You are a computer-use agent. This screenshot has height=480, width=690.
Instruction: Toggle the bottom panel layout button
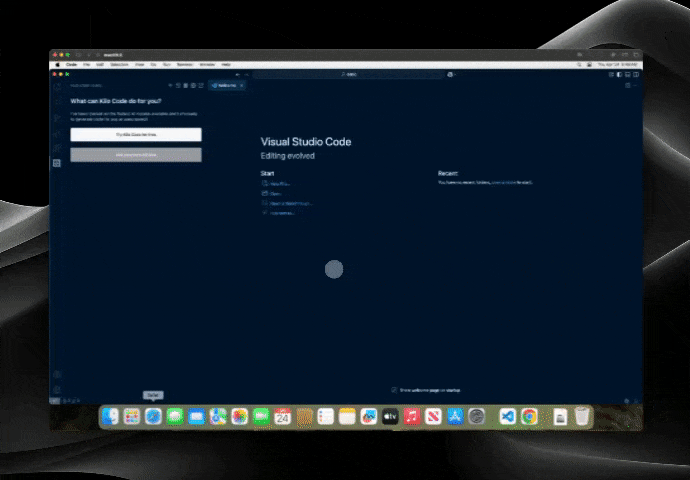pyautogui.click(x=627, y=74)
